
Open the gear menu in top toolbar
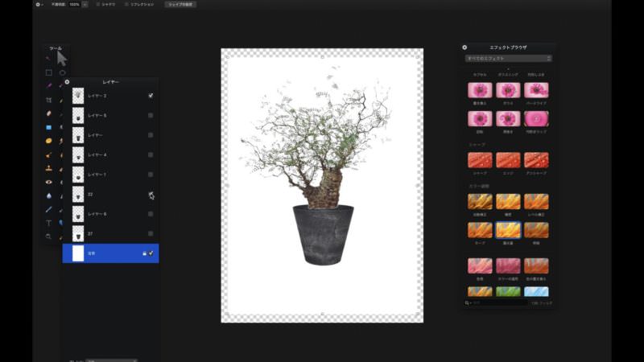click(39, 4)
